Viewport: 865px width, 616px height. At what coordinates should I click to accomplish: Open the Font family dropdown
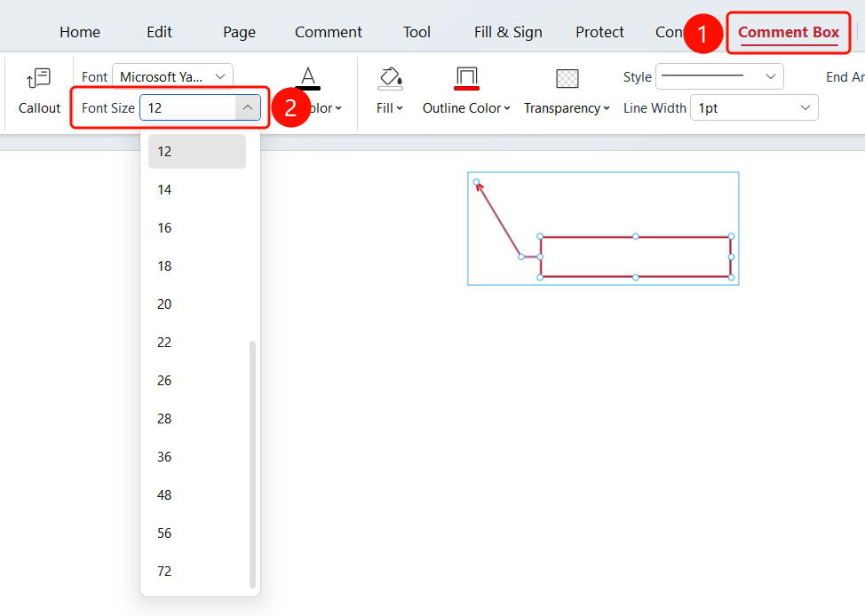(172, 76)
